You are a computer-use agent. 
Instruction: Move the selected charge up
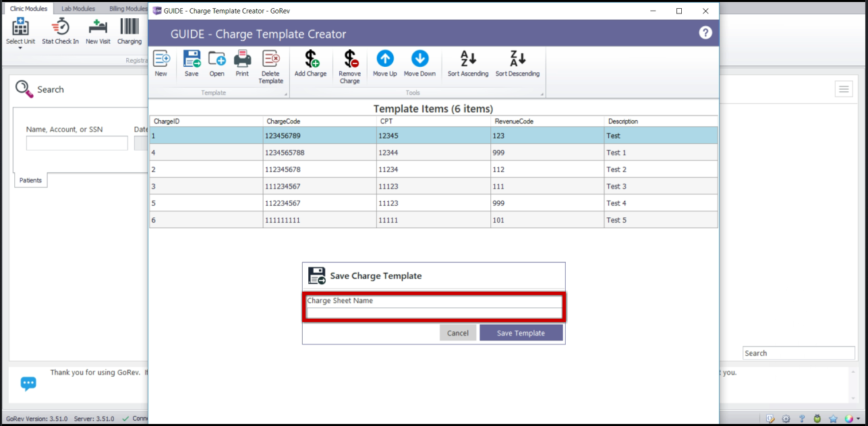385,63
